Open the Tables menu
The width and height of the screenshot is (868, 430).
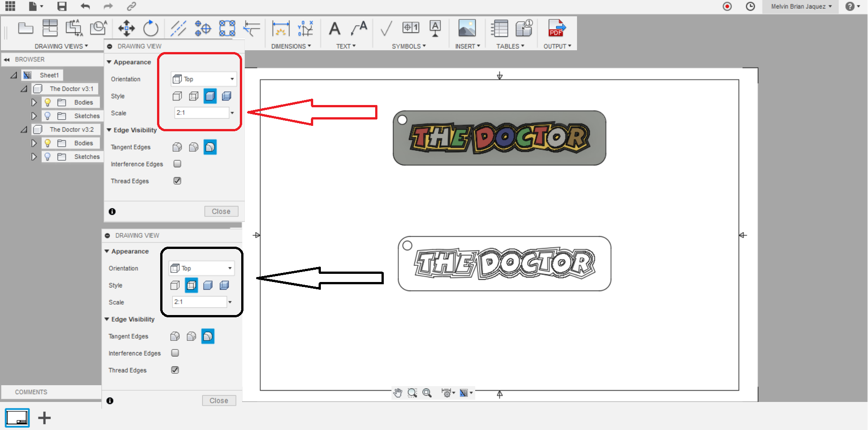pyautogui.click(x=510, y=46)
